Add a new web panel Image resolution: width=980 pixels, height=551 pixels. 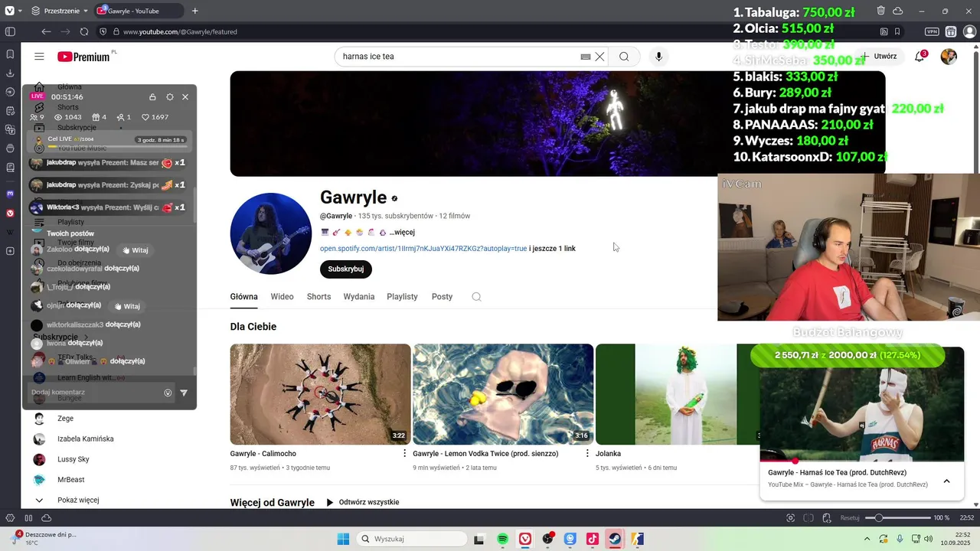[x=10, y=251]
